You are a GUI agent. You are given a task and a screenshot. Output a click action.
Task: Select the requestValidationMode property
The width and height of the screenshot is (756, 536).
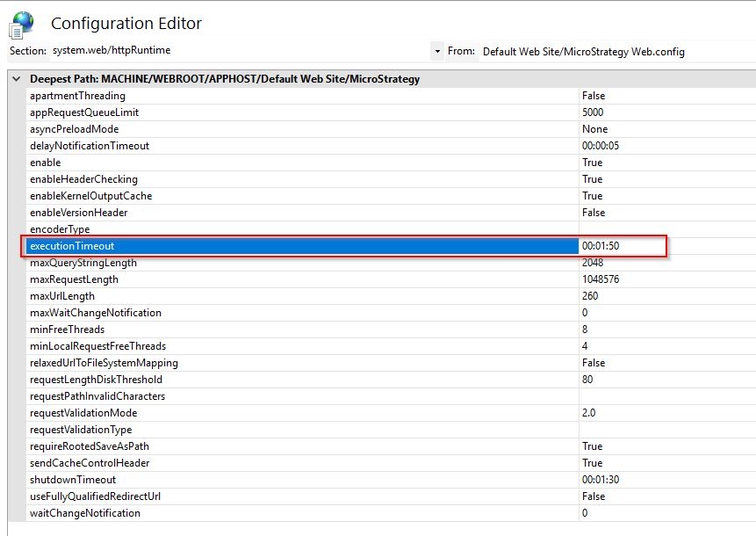[x=83, y=413]
